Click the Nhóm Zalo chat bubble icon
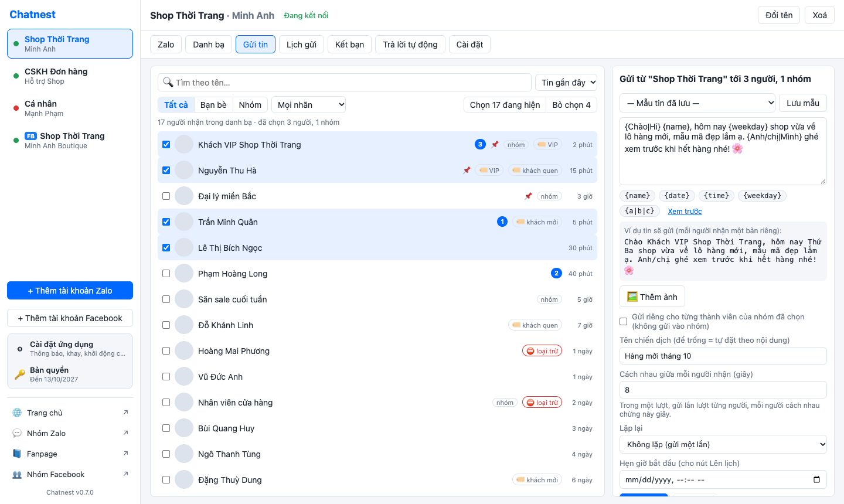Screen dimensions: 844x504 [x=17, y=433]
